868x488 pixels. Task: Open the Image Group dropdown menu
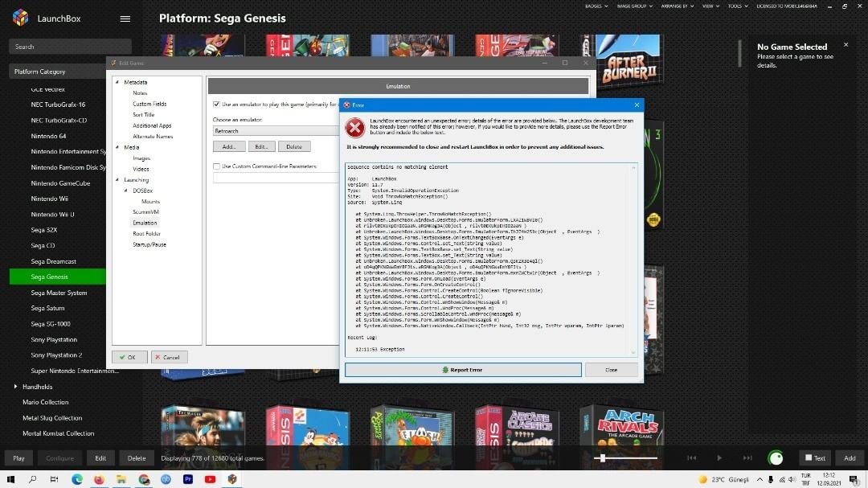coord(634,6)
